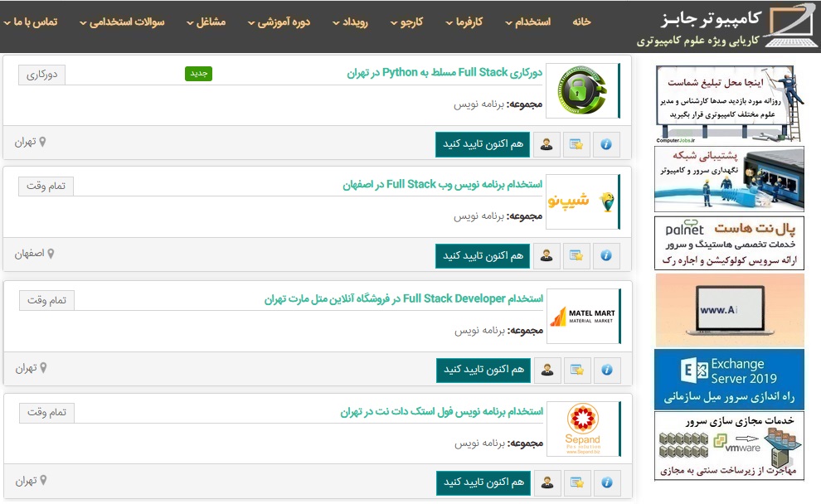Click تمام وقت tag on Matel Mart job

(47, 300)
